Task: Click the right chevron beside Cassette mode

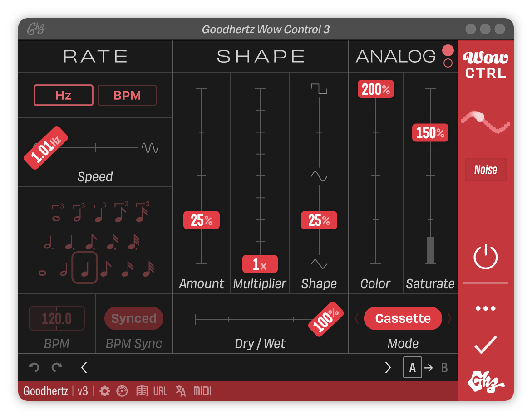Action: click(x=450, y=318)
